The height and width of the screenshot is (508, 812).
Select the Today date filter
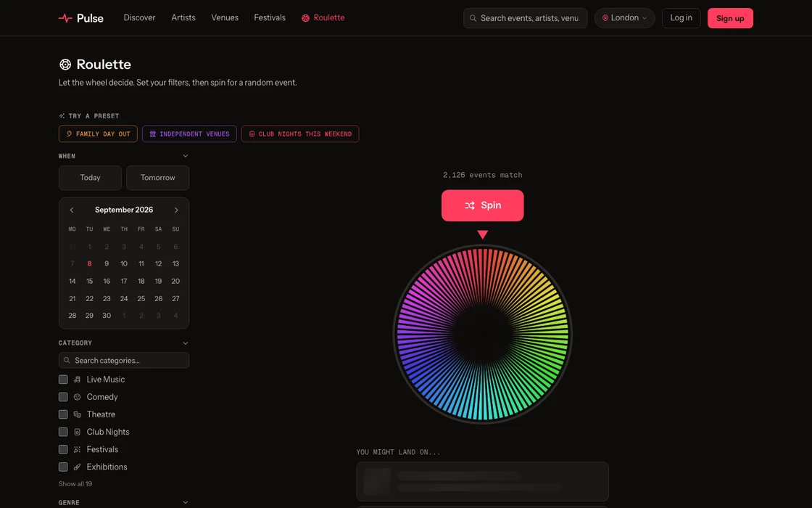90,178
